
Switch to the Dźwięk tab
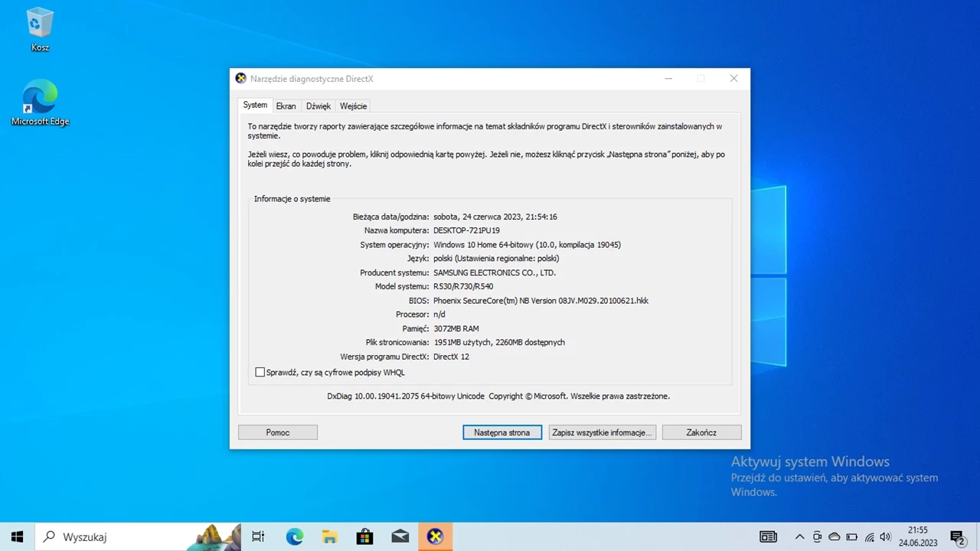[x=318, y=106]
